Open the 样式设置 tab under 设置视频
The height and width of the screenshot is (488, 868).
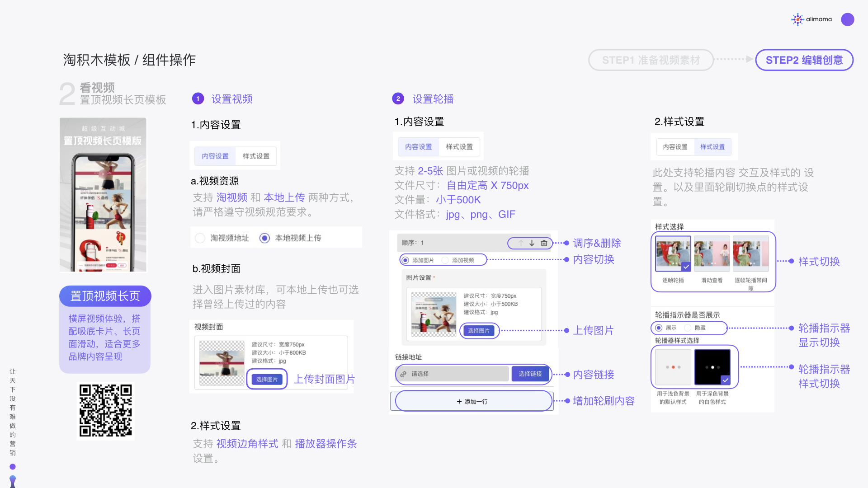256,156
